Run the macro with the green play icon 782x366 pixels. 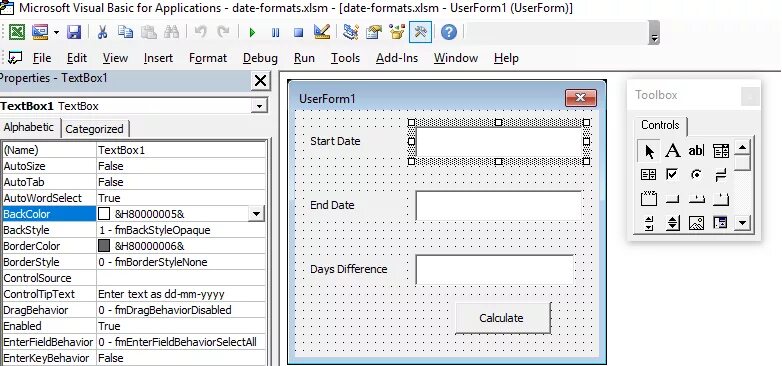click(x=252, y=32)
